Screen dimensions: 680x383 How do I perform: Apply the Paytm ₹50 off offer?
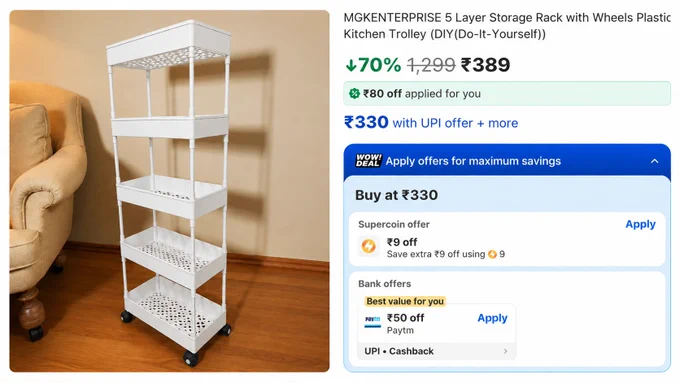(492, 318)
